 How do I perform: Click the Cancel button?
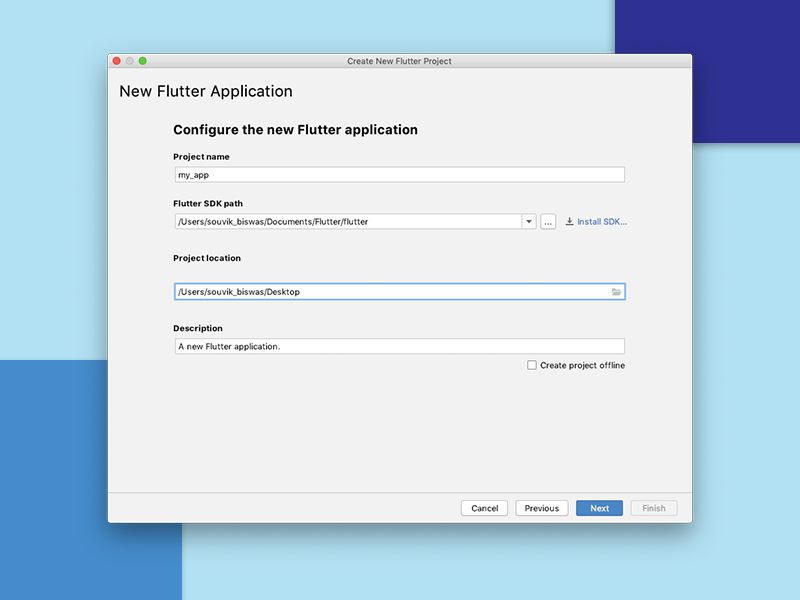pos(484,508)
